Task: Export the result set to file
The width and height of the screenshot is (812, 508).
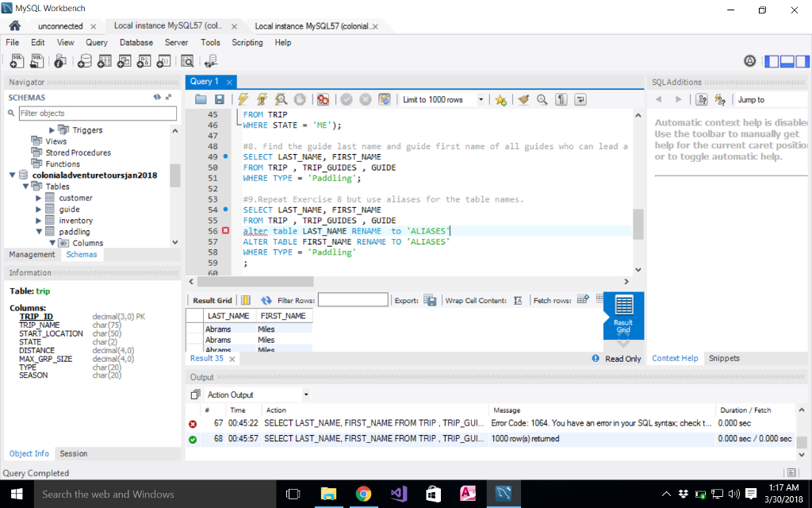Action: click(x=430, y=300)
